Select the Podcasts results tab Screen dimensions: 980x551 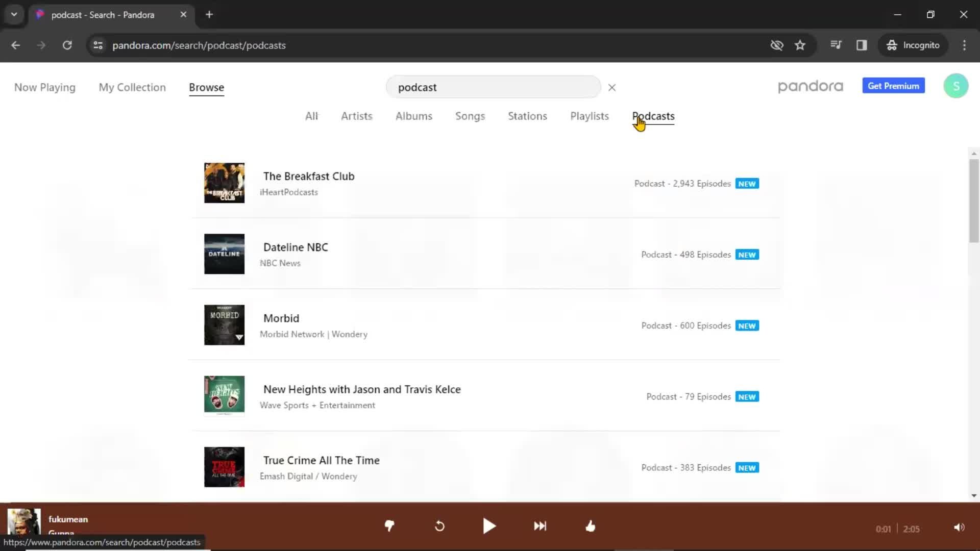[x=653, y=116]
